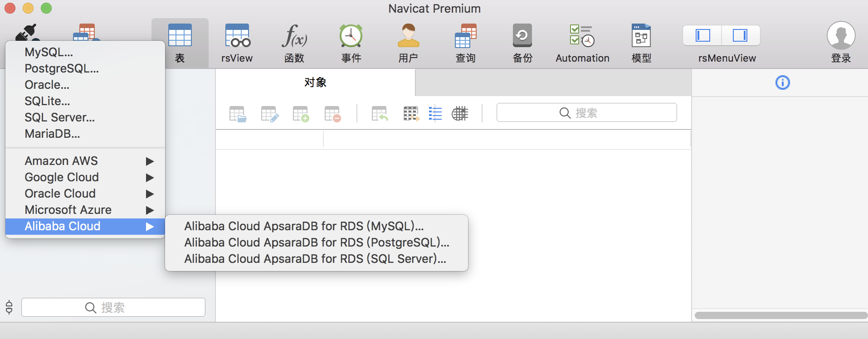Viewport: 868px width, 339px height.
Task: Select the Google Cloud menu entry
Action: 85,177
